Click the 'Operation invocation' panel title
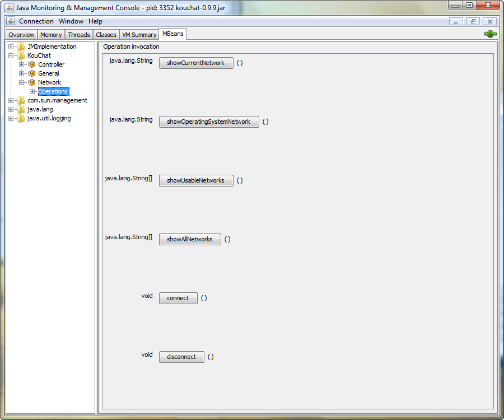The height and width of the screenshot is (420, 504). click(x=131, y=46)
